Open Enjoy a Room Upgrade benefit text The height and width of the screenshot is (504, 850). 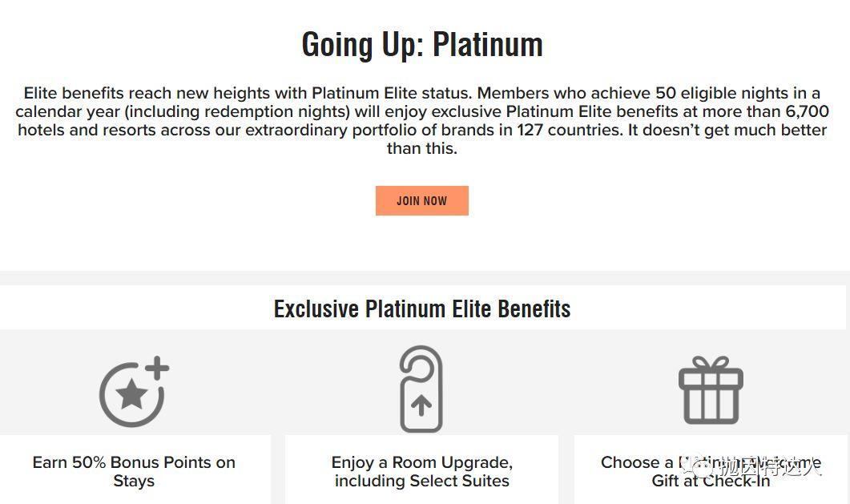coord(421,472)
